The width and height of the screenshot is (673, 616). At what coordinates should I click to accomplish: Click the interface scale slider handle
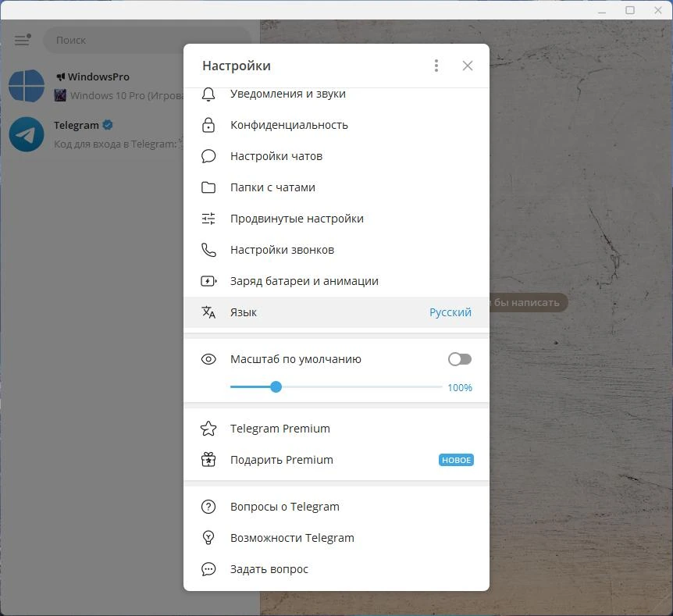click(276, 386)
